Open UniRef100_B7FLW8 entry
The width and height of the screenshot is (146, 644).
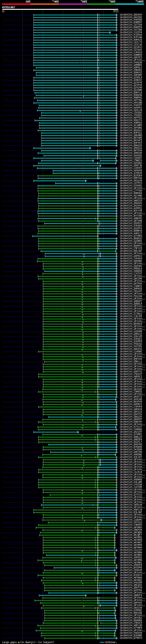131,37
